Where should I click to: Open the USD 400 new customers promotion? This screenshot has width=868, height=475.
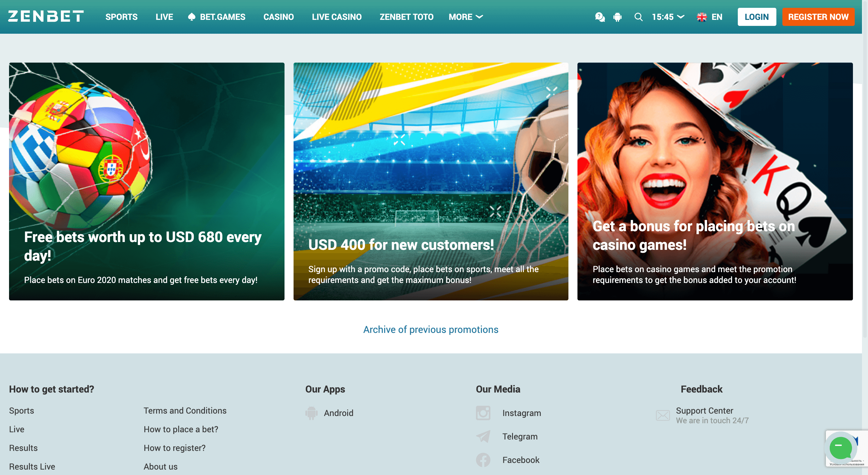pyautogui.click(x=430, y=181)
